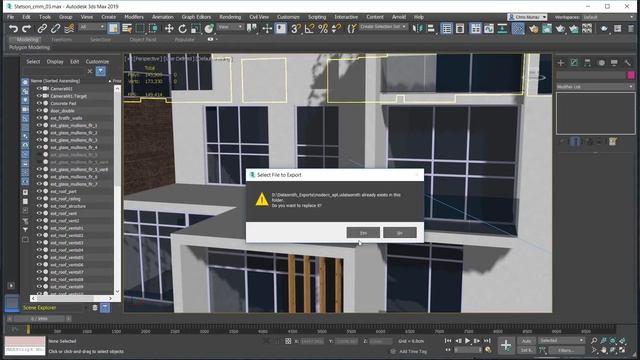Image resolution: width=640 pixels, height=360 pixels.
Task: Open Render Setup teapot icon
Action: tap(533, 29)
